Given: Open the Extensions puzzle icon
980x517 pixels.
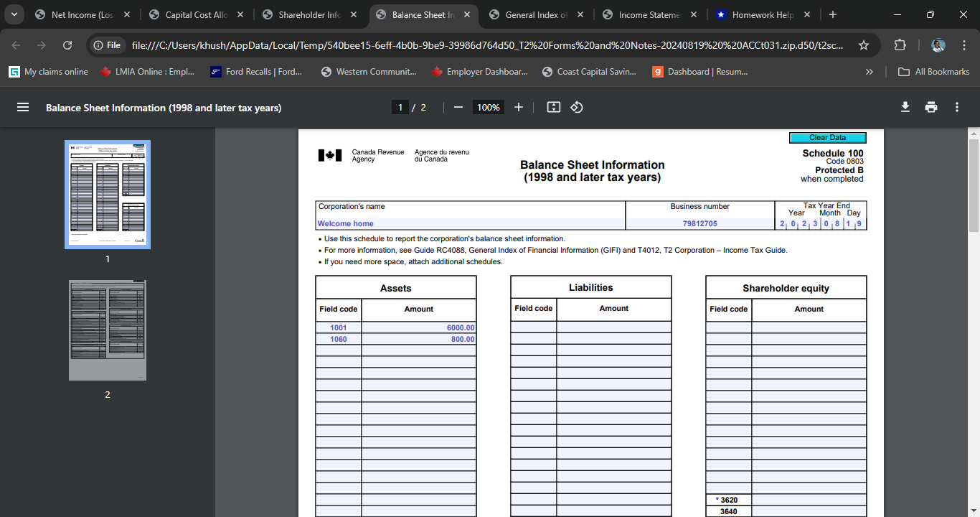Looking at the screenshot, I should click(900, 45).
